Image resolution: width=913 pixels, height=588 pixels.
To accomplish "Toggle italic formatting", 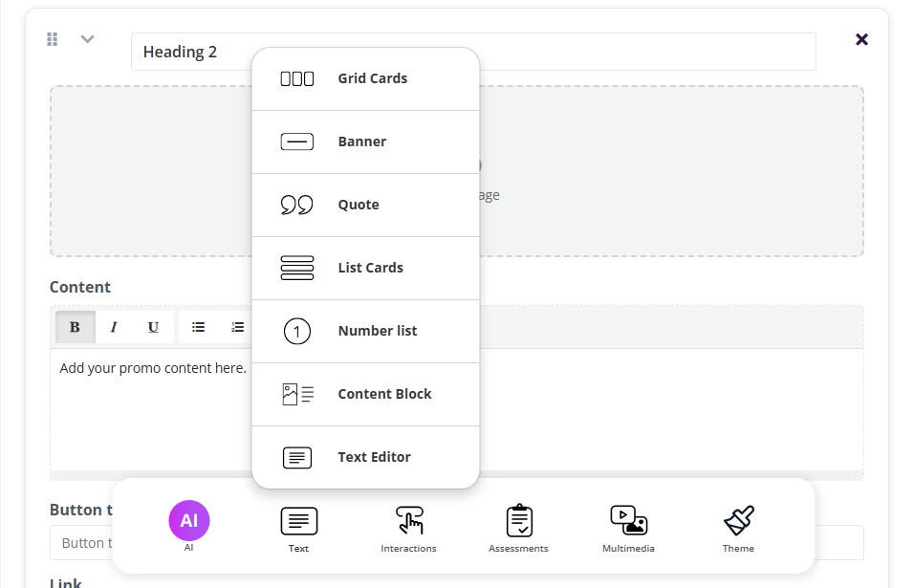I will pyautogui.click(x=114, y=327).
